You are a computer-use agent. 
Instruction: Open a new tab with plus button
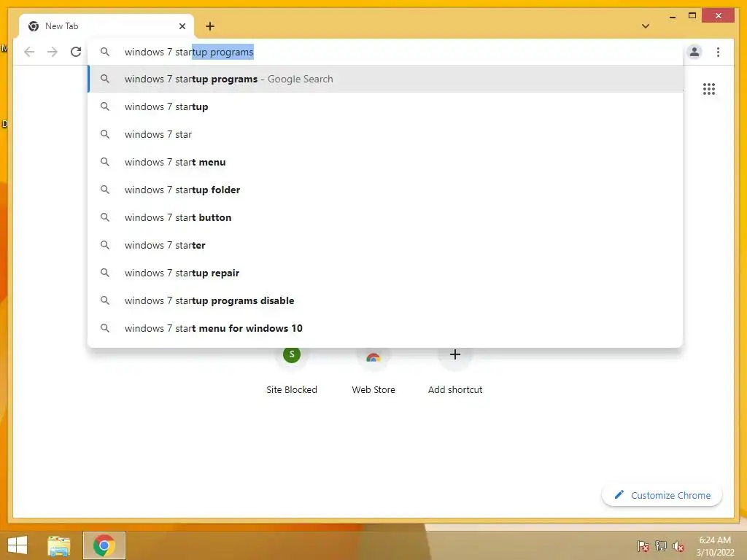pyautogui.click(x=210, y=26)
